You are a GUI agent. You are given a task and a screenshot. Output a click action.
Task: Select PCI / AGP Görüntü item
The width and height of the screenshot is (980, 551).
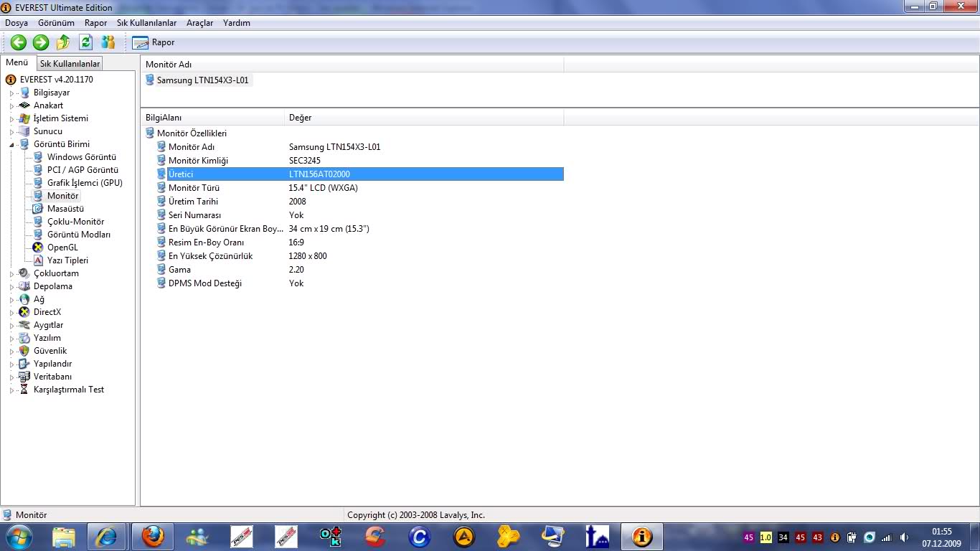pyautogui.click(x=83, y=170)
